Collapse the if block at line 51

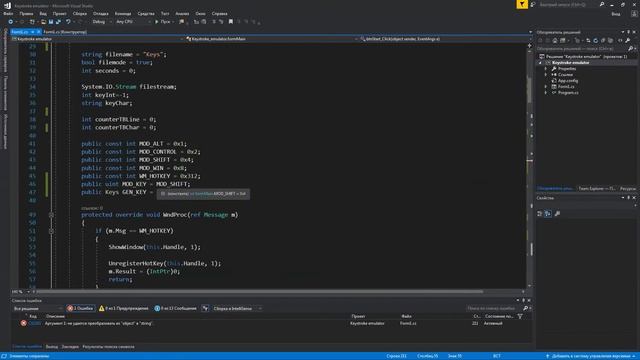click(x=51, y=231)
